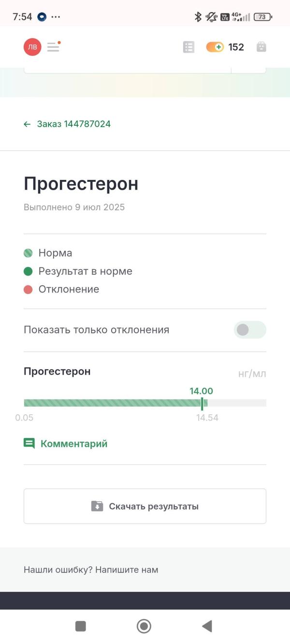Tap the Прогестерон result row title

click(57, 371)
